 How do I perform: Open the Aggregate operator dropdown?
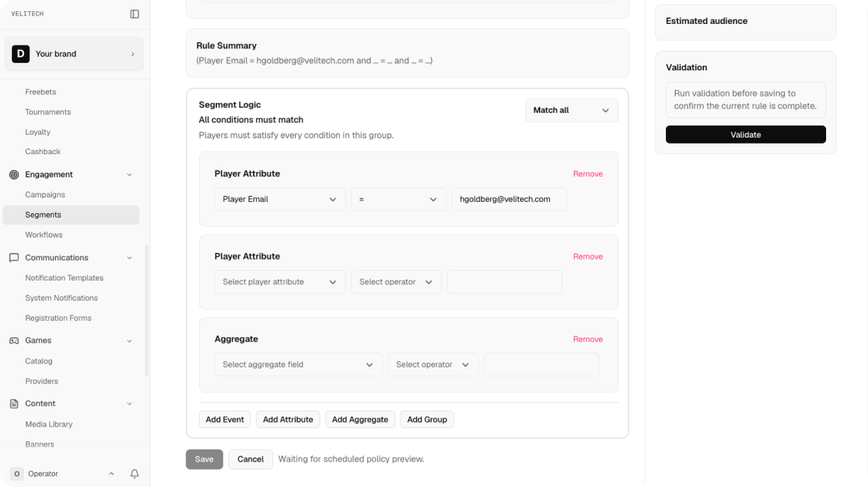tap(433, 365)
